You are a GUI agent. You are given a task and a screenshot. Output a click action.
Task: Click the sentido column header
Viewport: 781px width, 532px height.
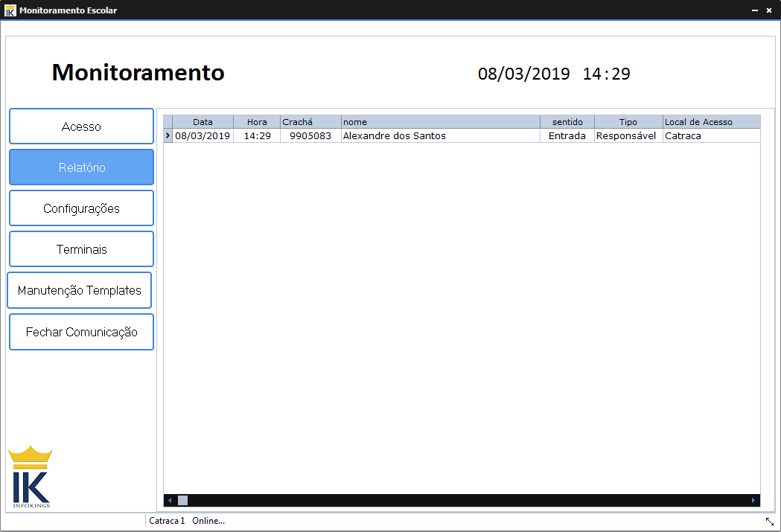point(567,121)
